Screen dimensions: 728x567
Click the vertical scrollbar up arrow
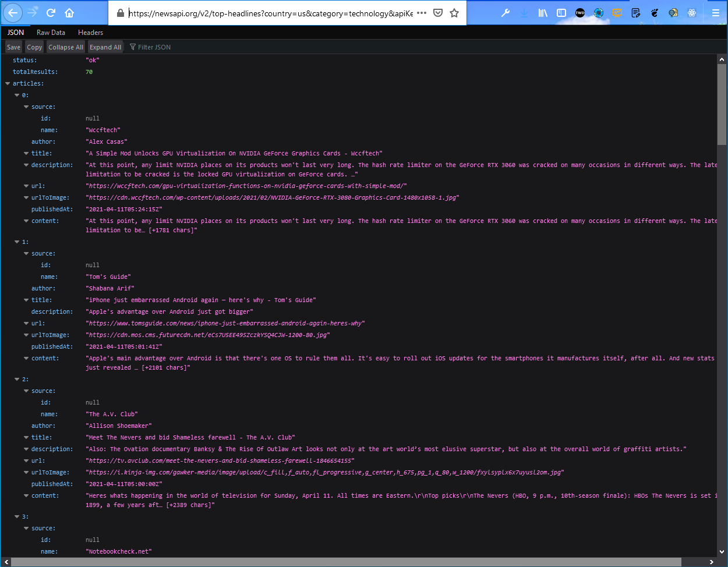(722, 59)
